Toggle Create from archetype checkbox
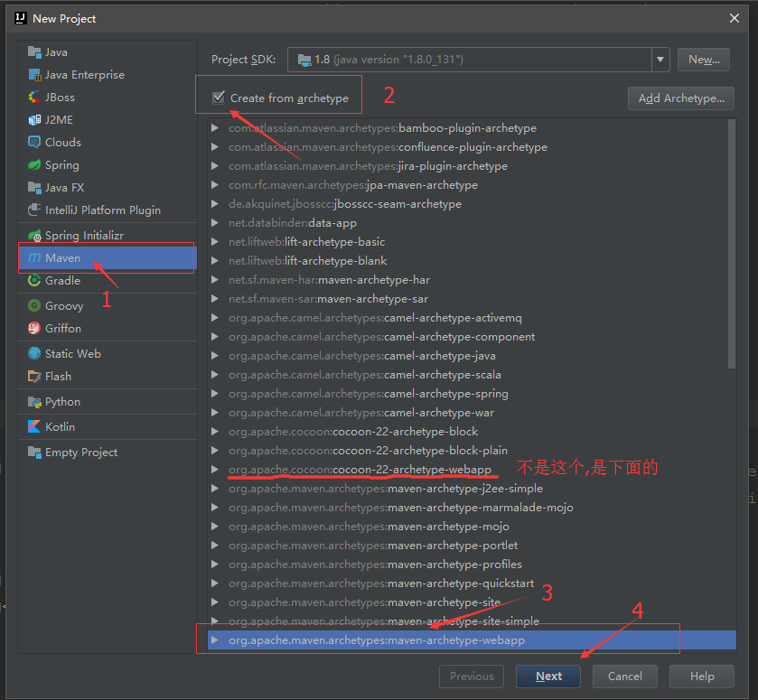758x700 pixels. tap(219, 98)
